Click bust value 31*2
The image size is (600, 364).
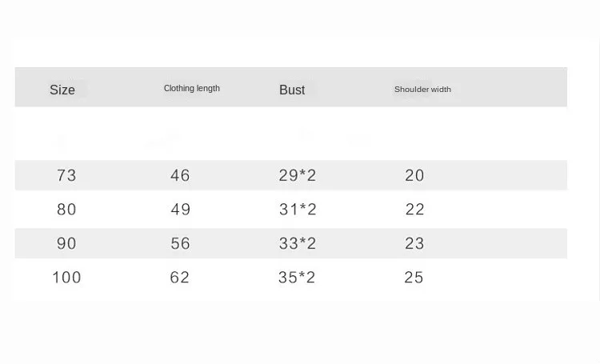click(x=298, y=210)
